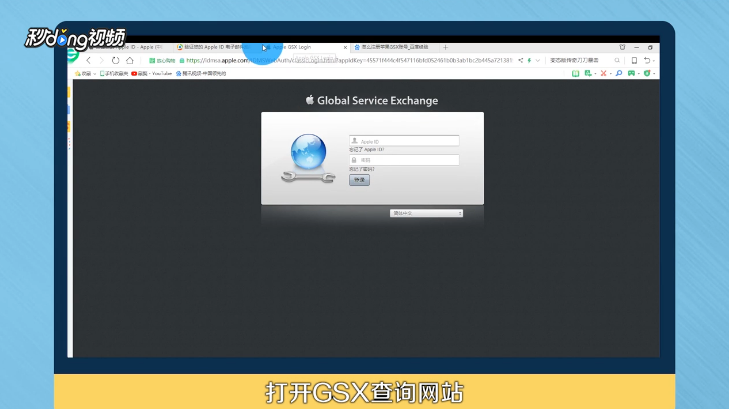
Task: Reload the page with the refresh icon
Action: pyautogui.click(x=115, y=60)
